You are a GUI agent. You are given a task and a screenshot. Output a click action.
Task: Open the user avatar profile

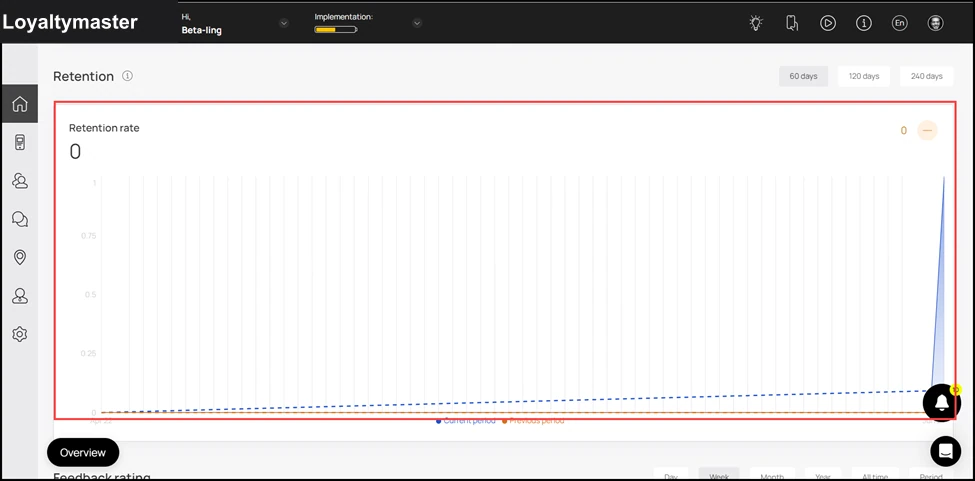click(935, 23)
